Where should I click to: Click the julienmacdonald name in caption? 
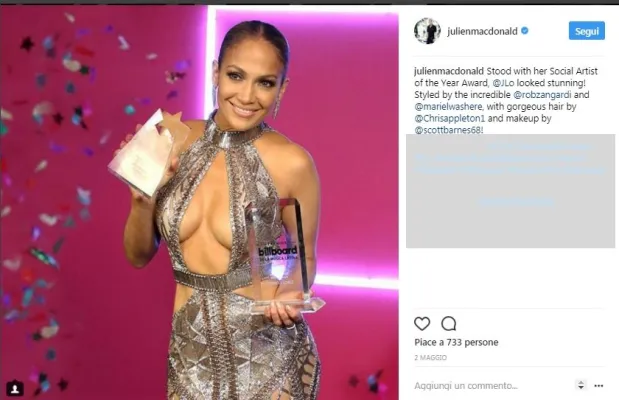449,71
